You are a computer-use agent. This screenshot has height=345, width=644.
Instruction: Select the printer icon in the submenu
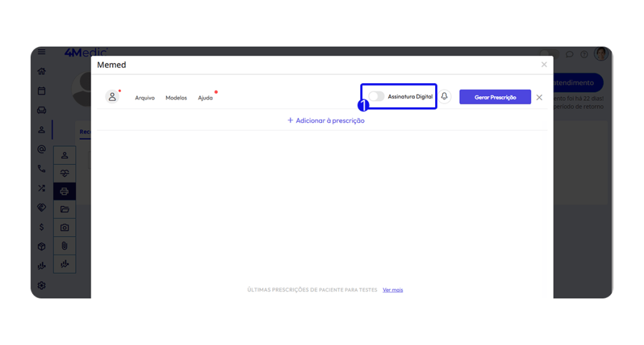pos(64,191)
